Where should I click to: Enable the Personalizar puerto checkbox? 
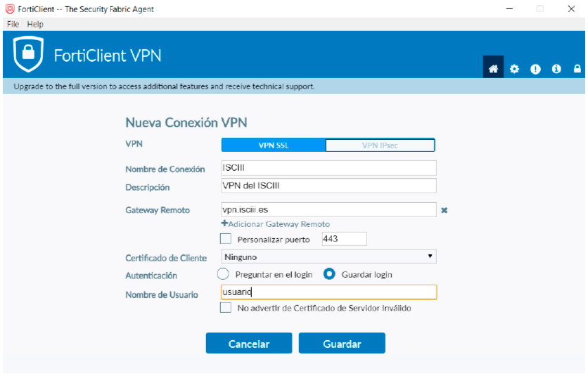pos(225,239)
